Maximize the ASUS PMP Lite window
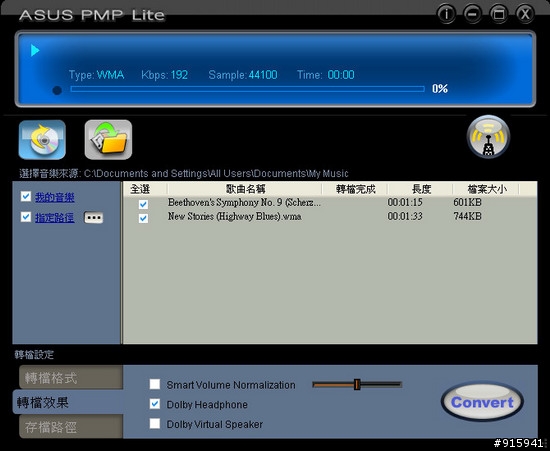The width and height of the screenshot is (550, 451). click(x=499, y=14)
